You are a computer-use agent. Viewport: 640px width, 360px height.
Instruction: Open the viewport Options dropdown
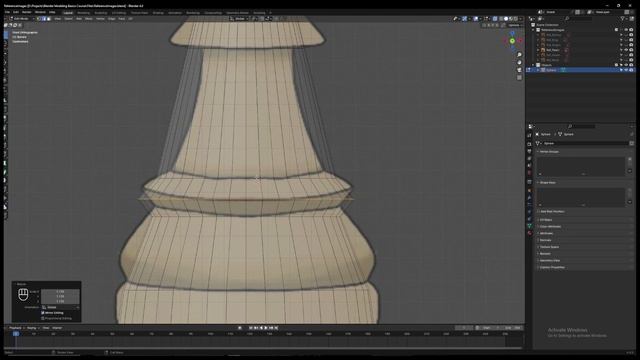tap(515, 25)
